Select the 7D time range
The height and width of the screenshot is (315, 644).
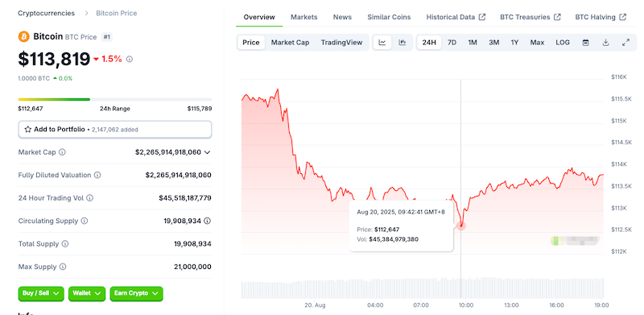(x=452, y=43)
